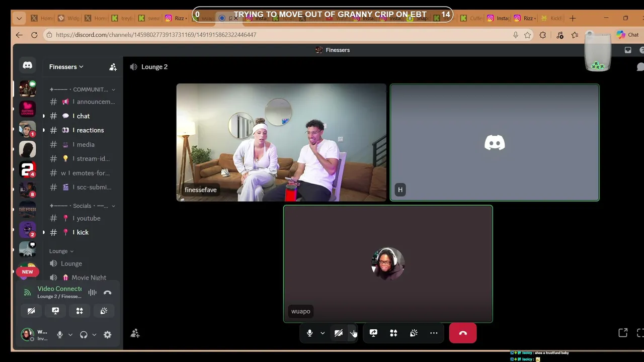Go back in the browser
644x362 pixels.
click(x=19, y=35)
